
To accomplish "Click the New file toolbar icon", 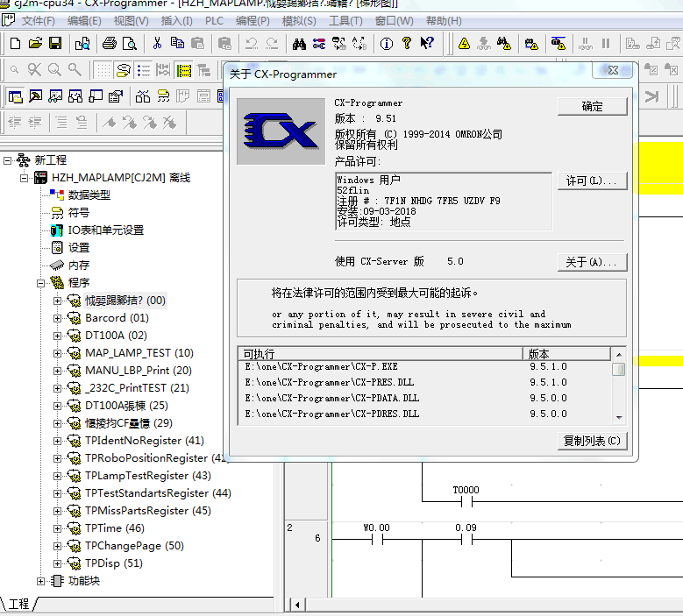I will 15,43.
